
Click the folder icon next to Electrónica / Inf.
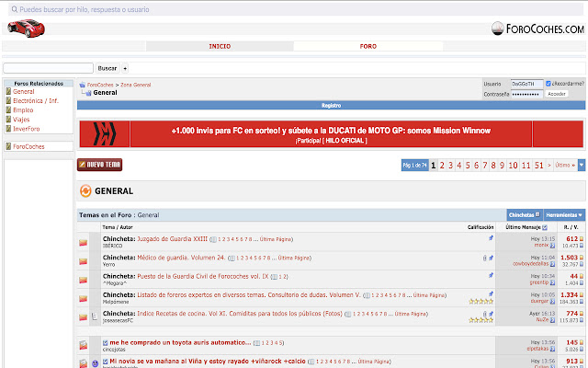[x=8, y=100]
